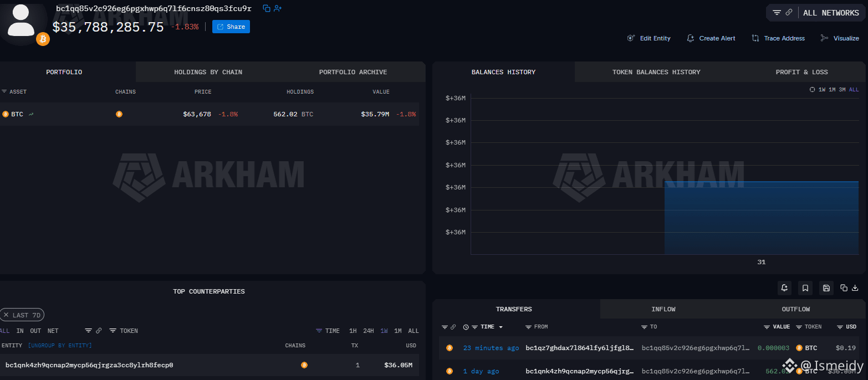Set balance chart range to ALL
868x380 pixels.
tap(854, 90)
